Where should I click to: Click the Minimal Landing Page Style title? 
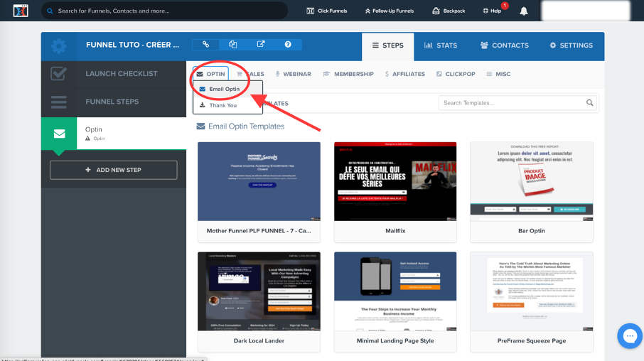[395, 341]
